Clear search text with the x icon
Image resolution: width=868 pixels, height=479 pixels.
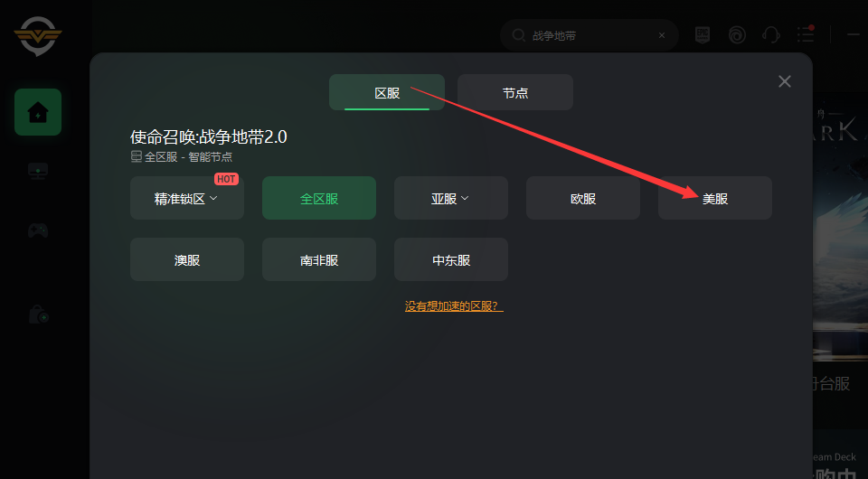point(662,35)
